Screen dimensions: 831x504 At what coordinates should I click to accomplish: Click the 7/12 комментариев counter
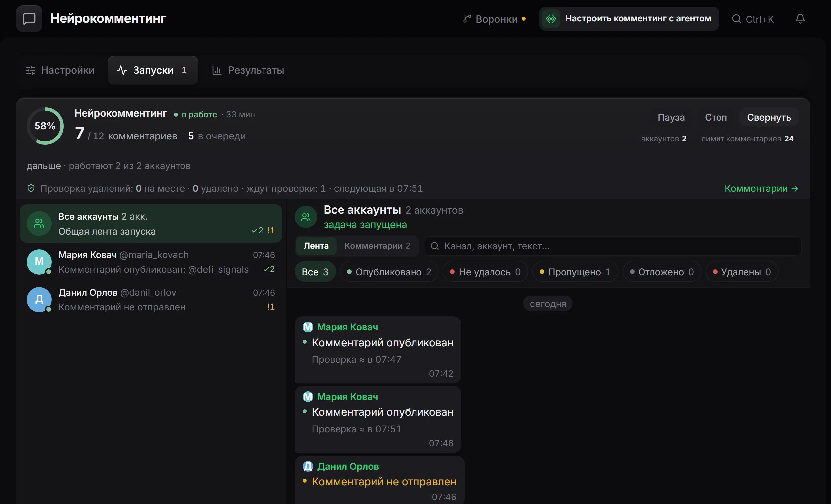pyautogui.click(x=126, y=134)
